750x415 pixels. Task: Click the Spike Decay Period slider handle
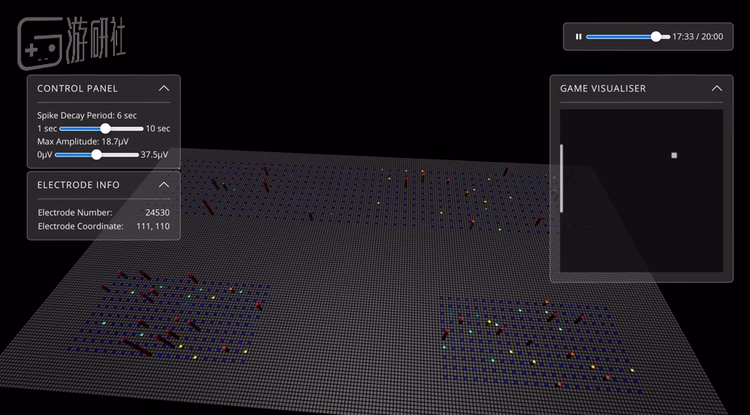[x=105, y=129]
